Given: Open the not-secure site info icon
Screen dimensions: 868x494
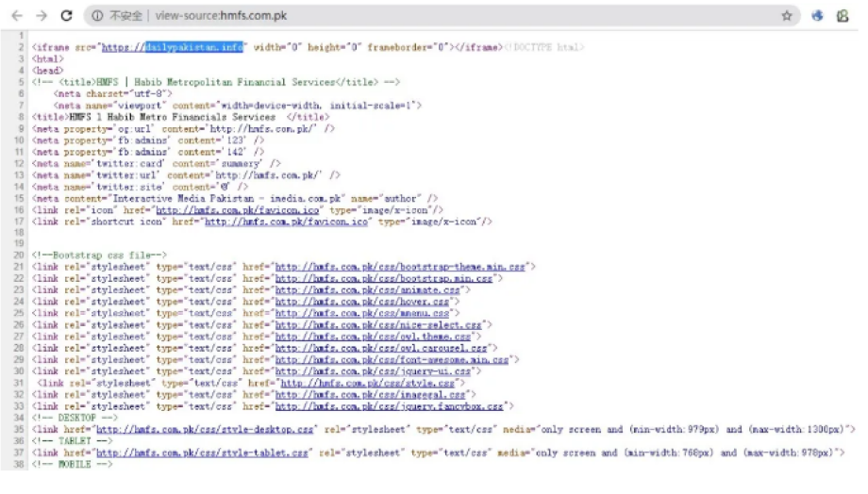Looking at the screenshot, I should tap(98, 16).
